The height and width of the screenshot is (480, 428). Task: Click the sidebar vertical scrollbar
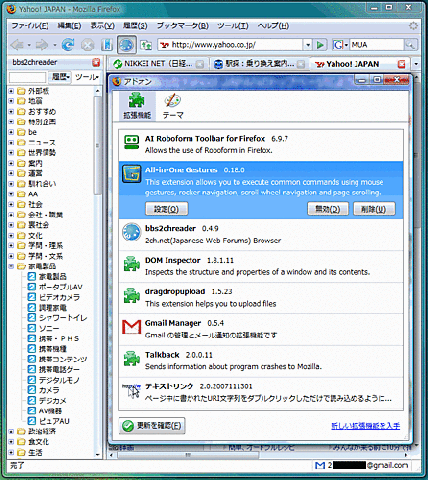tap(97, 273)
